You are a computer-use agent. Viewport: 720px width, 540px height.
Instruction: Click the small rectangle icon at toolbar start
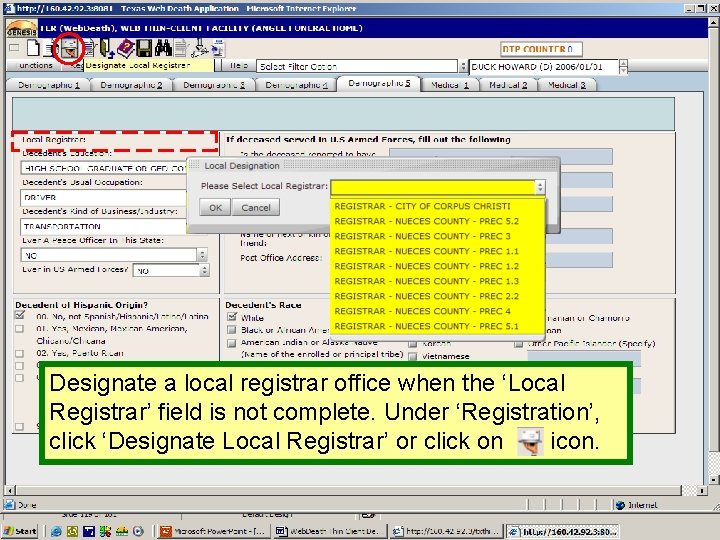click(14, 47)
